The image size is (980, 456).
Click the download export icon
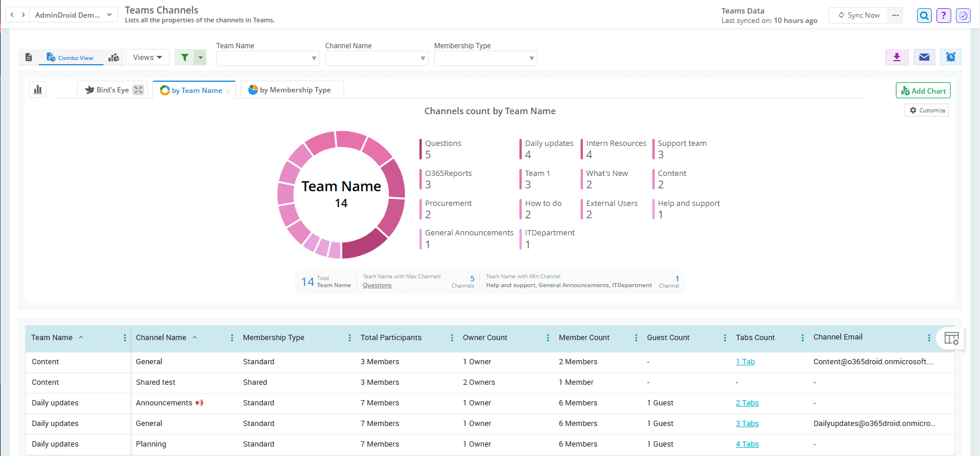(896, 57)
